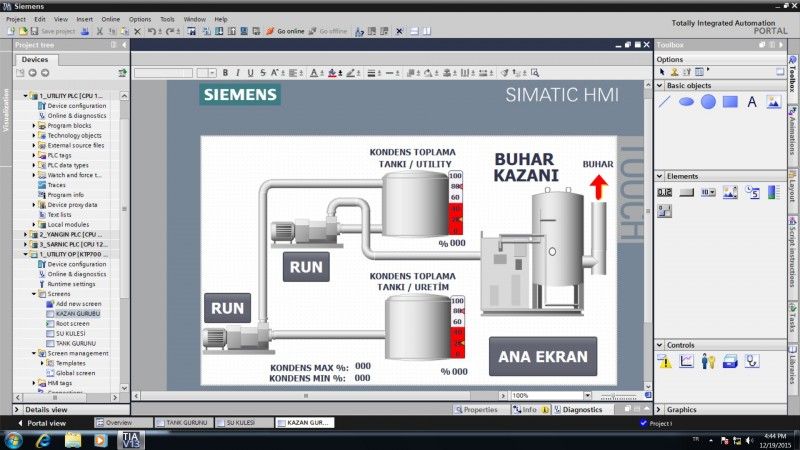Select the Switch element in toolbox
Viewport: 800px width, 450px height.
click(664, 210)
